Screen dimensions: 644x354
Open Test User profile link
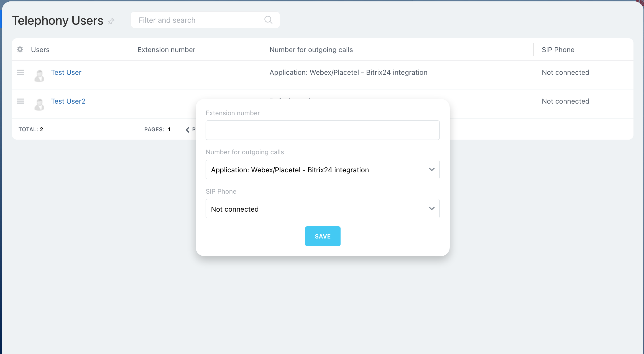(x=66, y=72)
